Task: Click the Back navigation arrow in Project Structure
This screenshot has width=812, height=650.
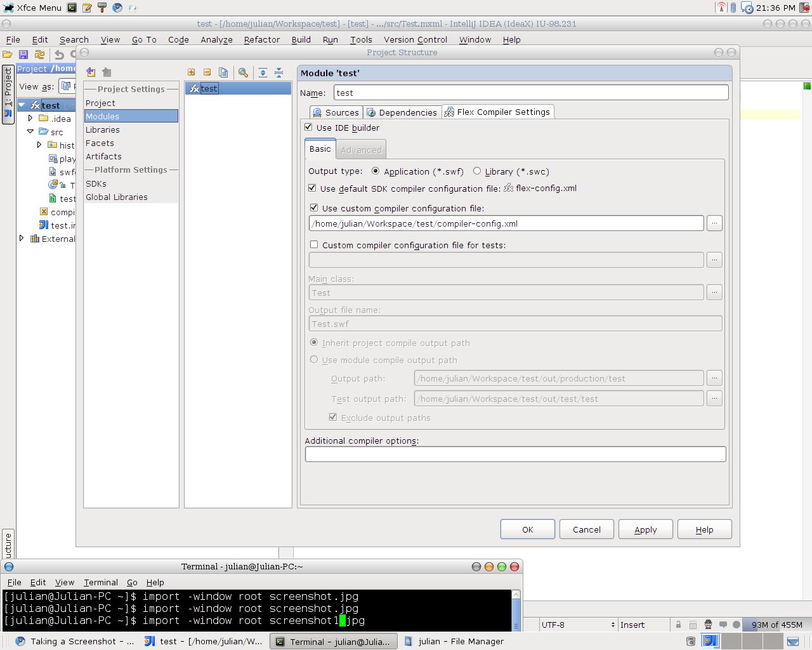Action: coord(91,72)
